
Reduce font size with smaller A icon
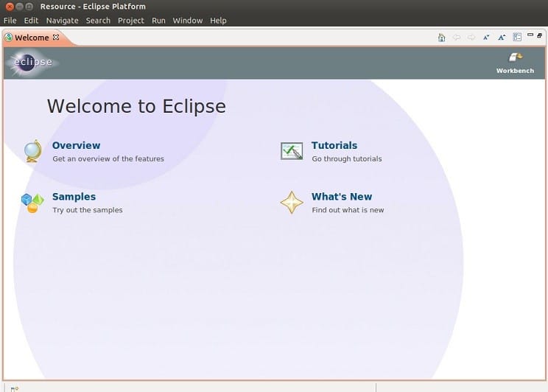pos(486,37)
